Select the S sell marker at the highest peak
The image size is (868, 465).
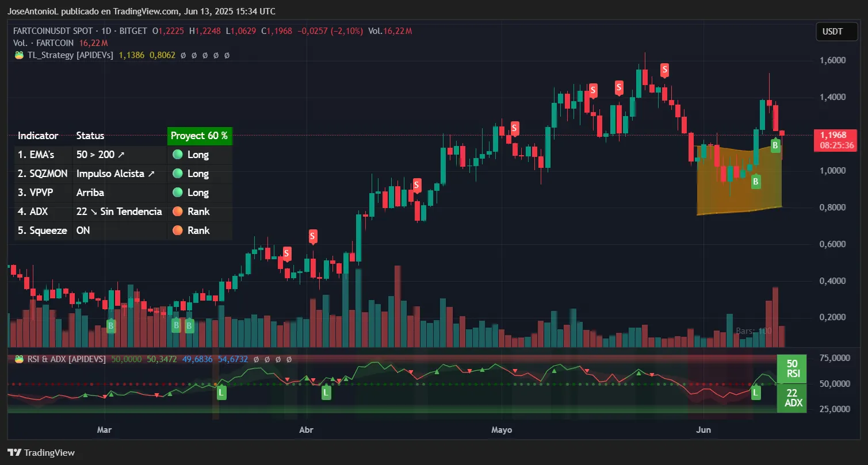[x=664, y=70]
